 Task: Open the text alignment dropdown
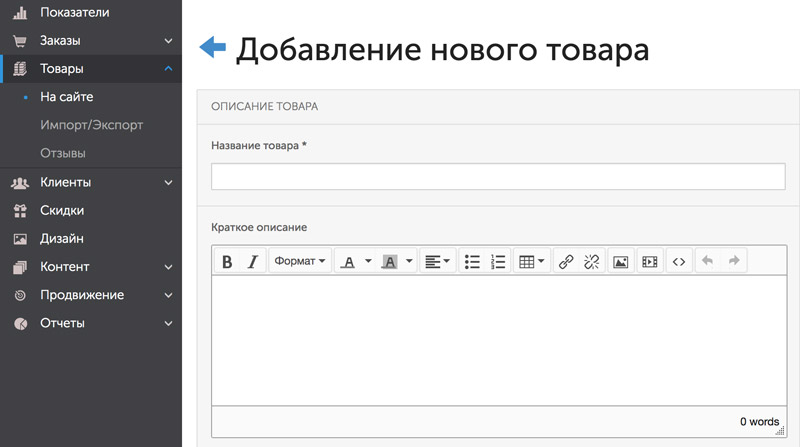[x=437, y=262]
